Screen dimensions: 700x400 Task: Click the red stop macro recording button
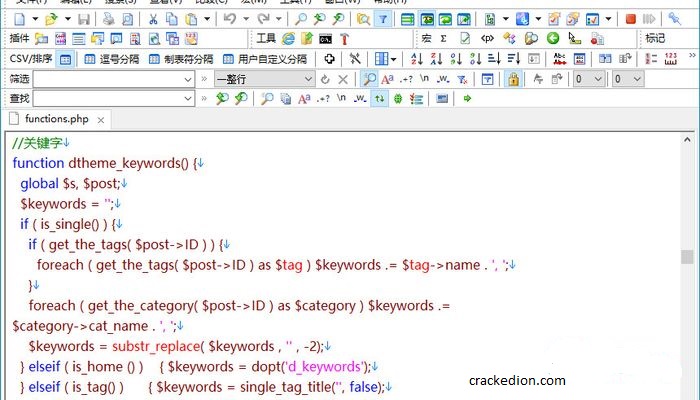coord(630,19)
